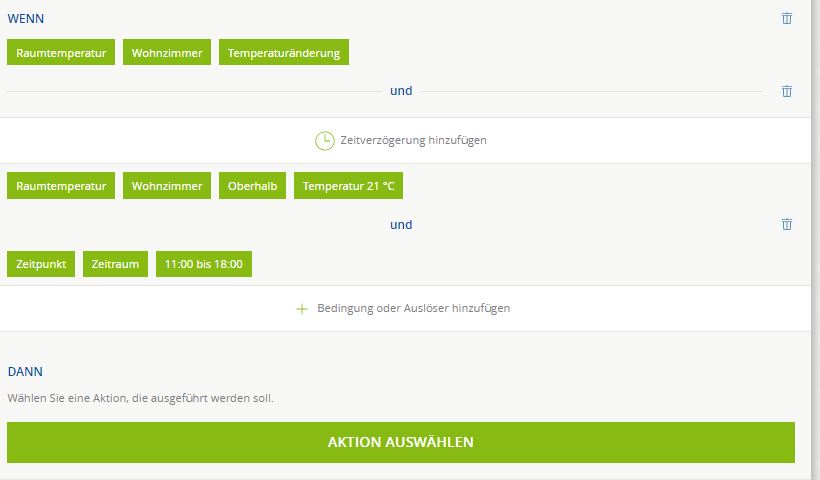Edit the 11:00 bis 18:00 time range
Viewport: 820px width, 480px height.
pos(204,264)
